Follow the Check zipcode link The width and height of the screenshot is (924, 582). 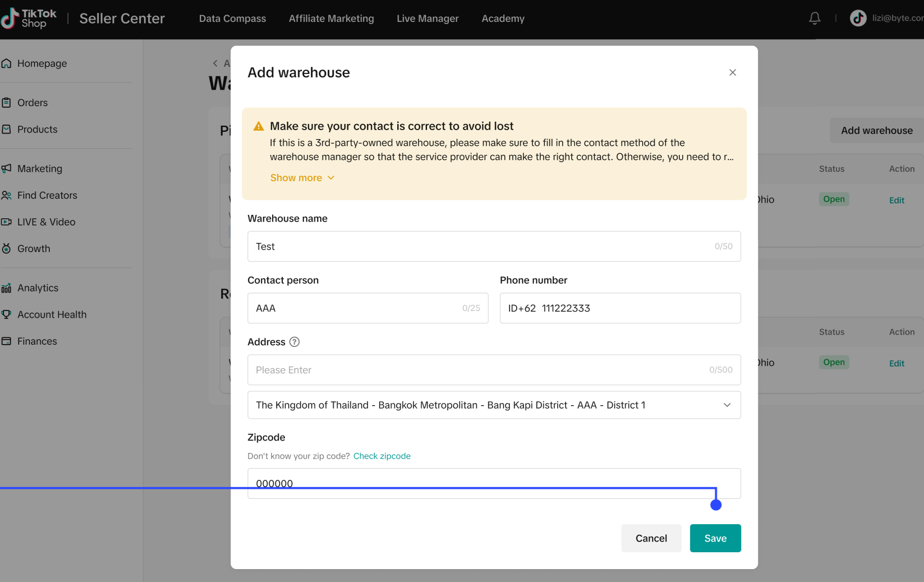[x=381, y=456]
